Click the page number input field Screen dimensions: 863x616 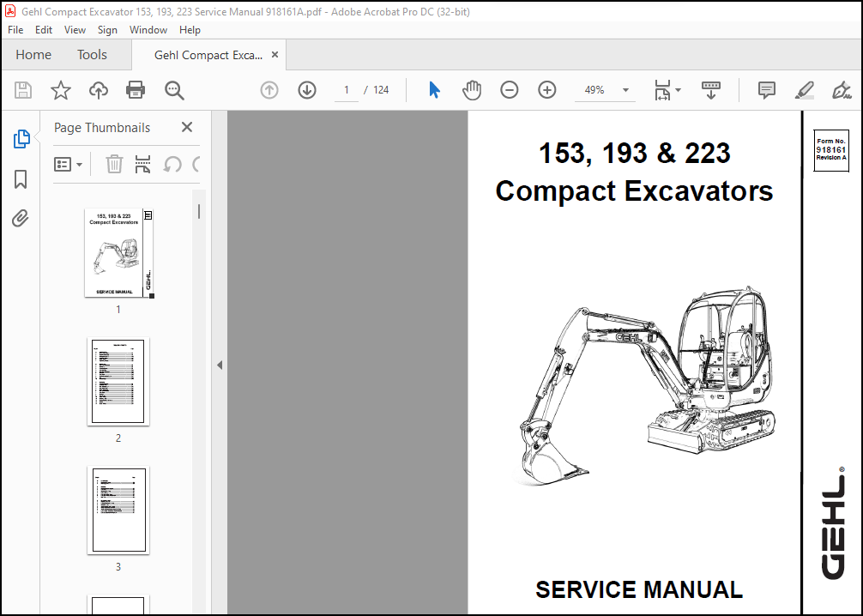pyautogui.click(x=347, y=90)
